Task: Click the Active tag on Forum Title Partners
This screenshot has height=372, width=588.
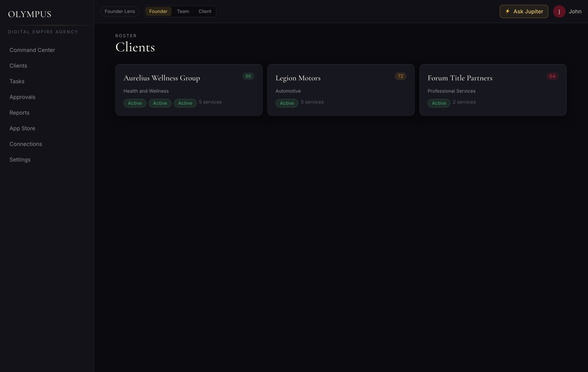Action: coord(439,103)
